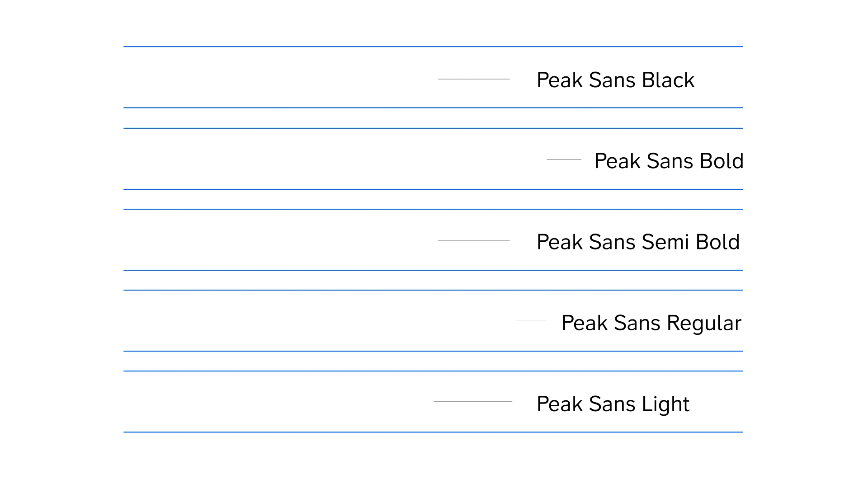Click the blue line directly above Peak Sans Bold
The height and width of the screenshot is (488, 868).
click(433, 128)
